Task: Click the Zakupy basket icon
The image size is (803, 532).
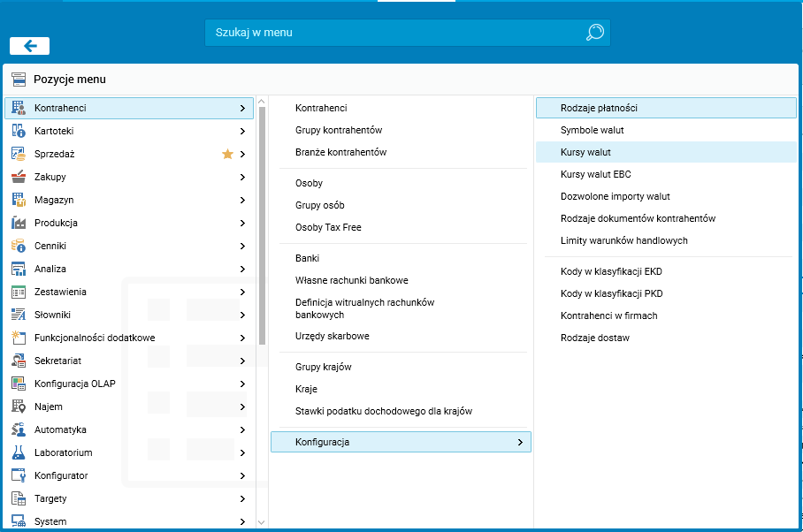Action: (19, 177)
